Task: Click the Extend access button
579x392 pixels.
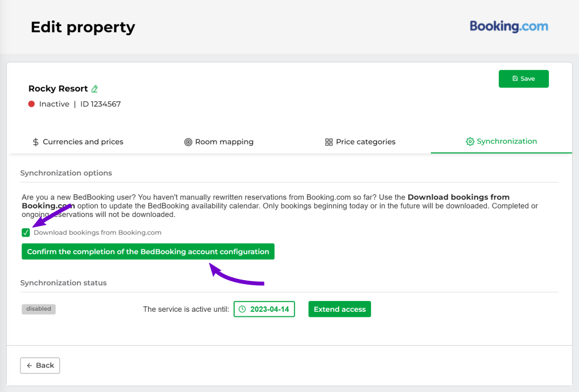Action: [x=340, y=309]
